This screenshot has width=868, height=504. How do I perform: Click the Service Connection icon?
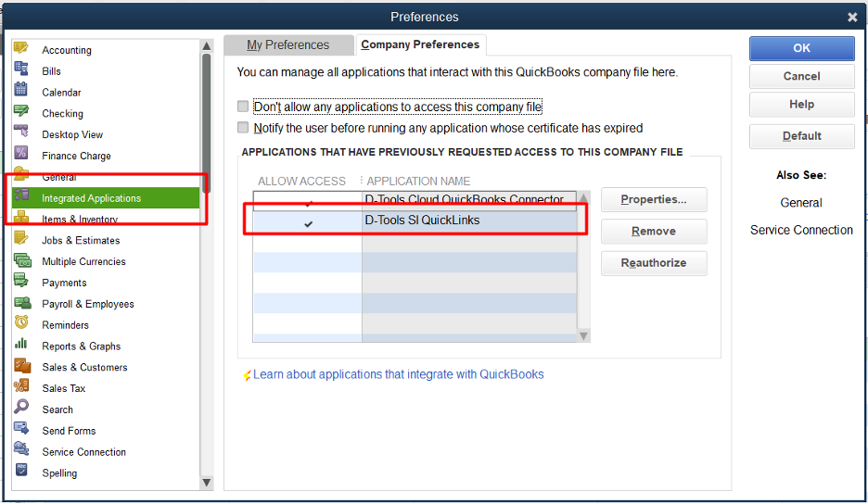tap(21, 449)
